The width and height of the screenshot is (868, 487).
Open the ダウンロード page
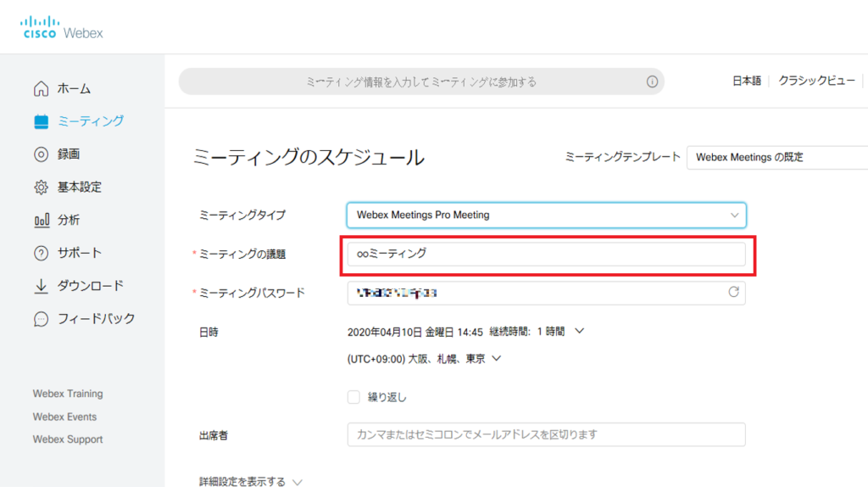[x=91, y=286]
